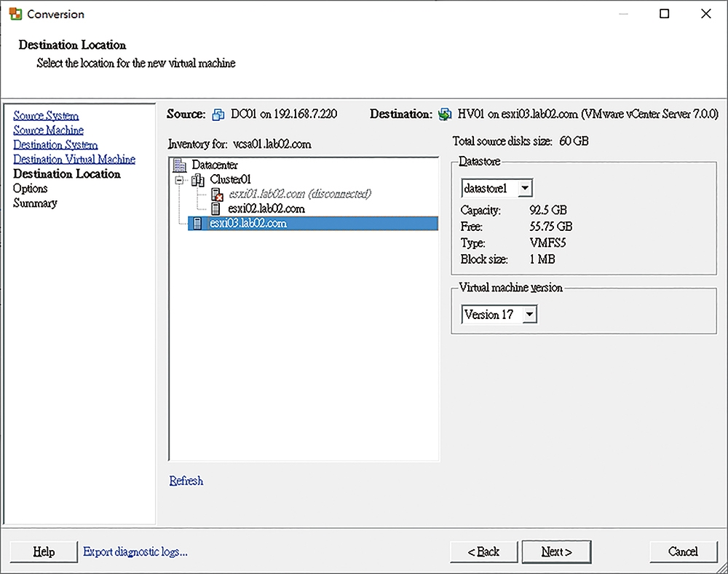
Task: Go to the Source System step
Action: [46, 116]
